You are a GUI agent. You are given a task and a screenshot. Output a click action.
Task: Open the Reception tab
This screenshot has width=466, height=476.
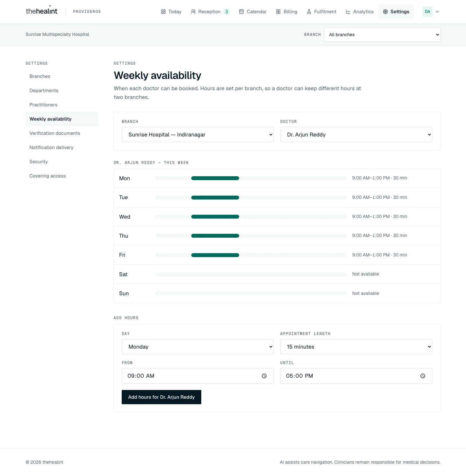(210, 12)
